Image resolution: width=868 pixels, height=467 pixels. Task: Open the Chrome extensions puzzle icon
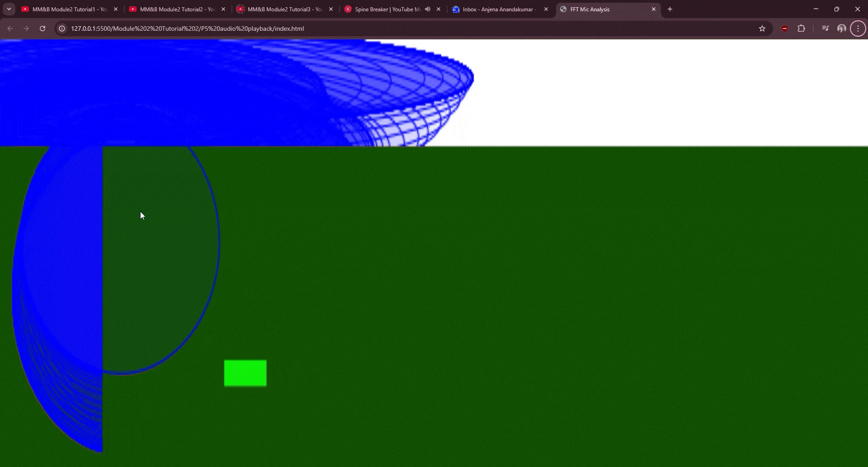tap(802, 28)
